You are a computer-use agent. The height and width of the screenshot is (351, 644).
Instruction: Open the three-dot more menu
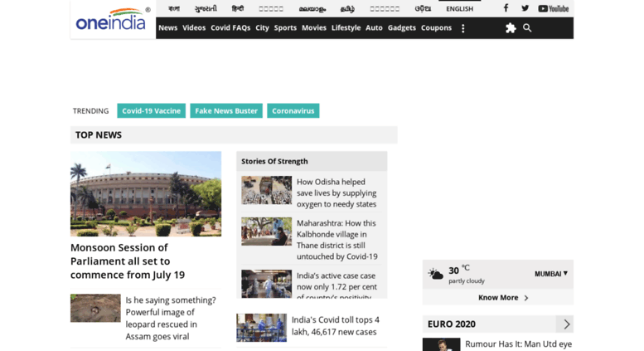[462, 28]
